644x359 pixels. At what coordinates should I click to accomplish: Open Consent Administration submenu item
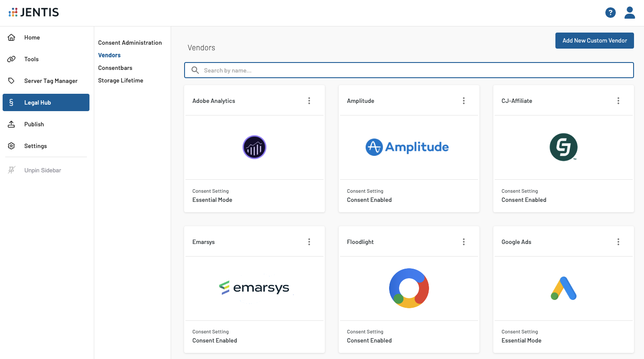tap(130, 43)
